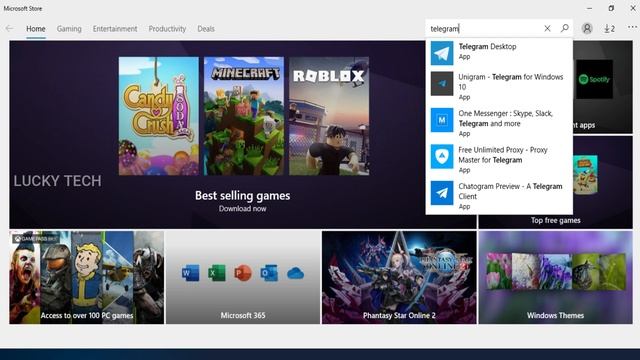
Task: Open the See more ellipsis menu
Action: tap(632, 27)
